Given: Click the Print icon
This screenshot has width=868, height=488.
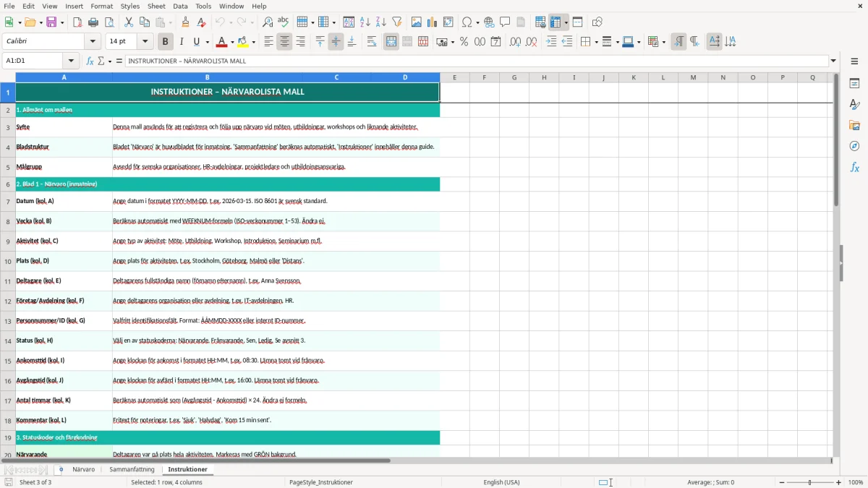Looking at the screenshot, I should 93,22.
